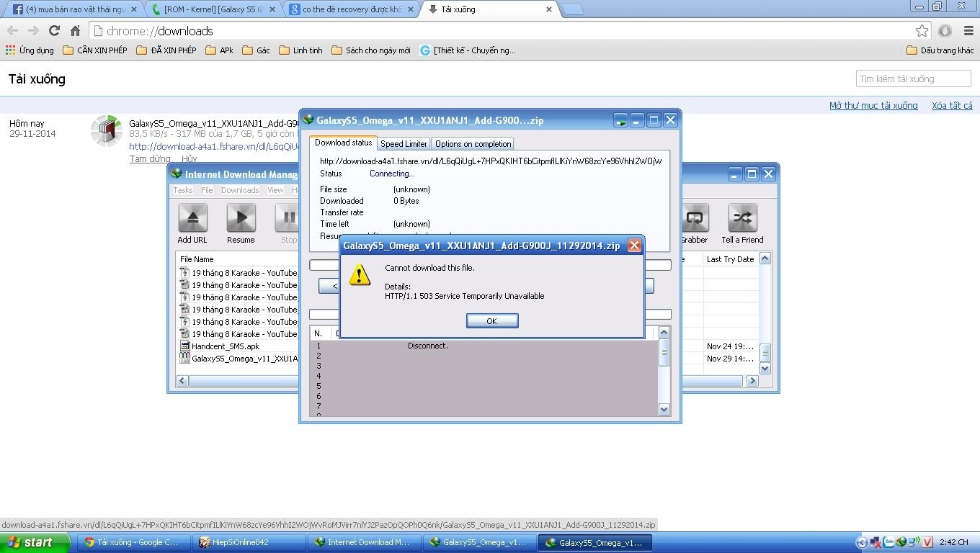Click the download log scroll up arrow
The height and width of the screenshot is (553, 980).
pos(664,332)
